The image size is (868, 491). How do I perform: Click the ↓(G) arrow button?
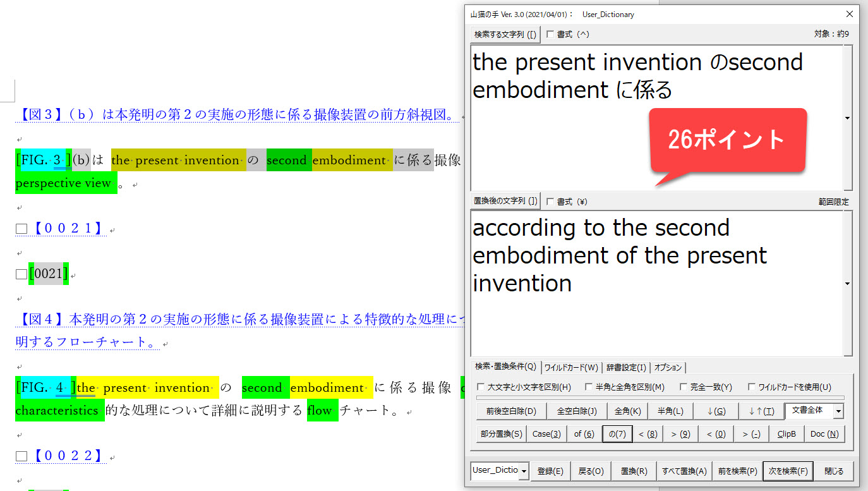pos(715,411)
